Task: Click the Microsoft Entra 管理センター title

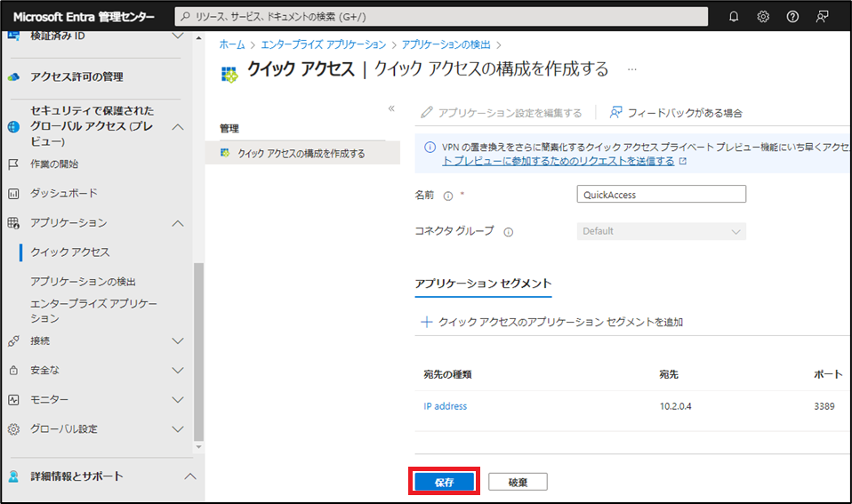Action: point(84,17)
